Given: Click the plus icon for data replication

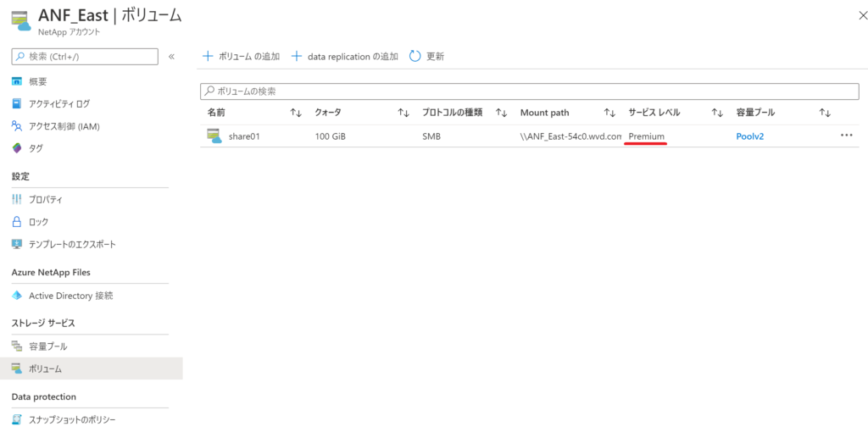Looking at the screenshot, I should point(297,56).
